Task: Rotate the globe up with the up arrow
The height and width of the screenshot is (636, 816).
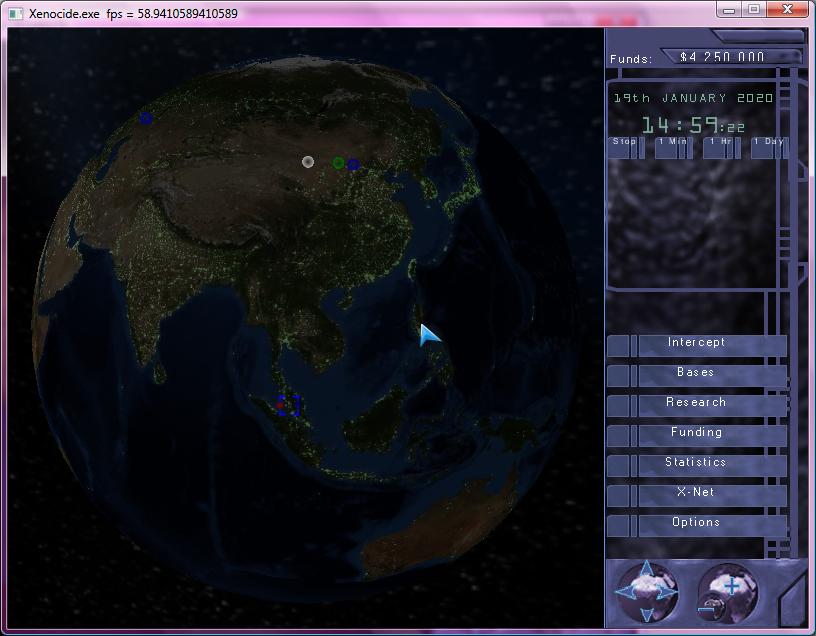Action: click(646, 568)
